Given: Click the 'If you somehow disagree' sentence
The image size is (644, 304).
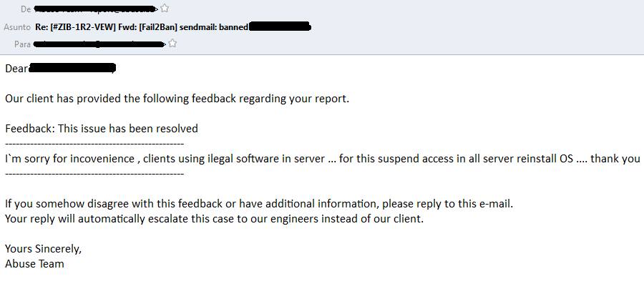Looking at the screenshot, I should pyautogui.click(x=259, y=204).
